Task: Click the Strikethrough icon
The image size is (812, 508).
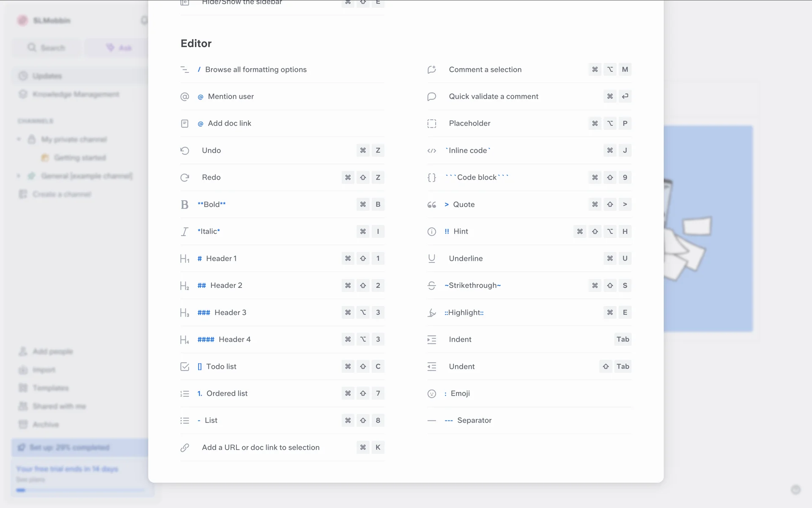Action: tap(431, 285)
